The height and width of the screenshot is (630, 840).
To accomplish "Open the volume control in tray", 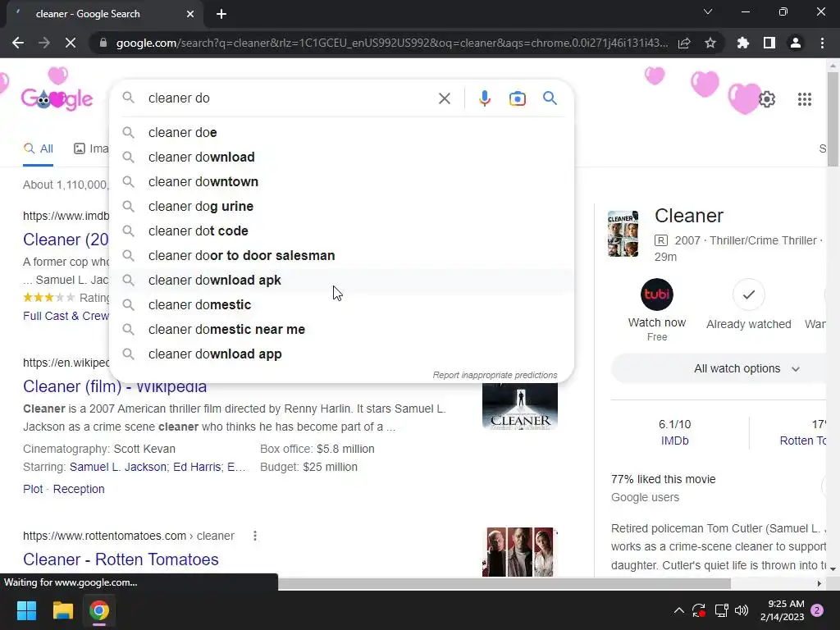I will click(742, 610).
